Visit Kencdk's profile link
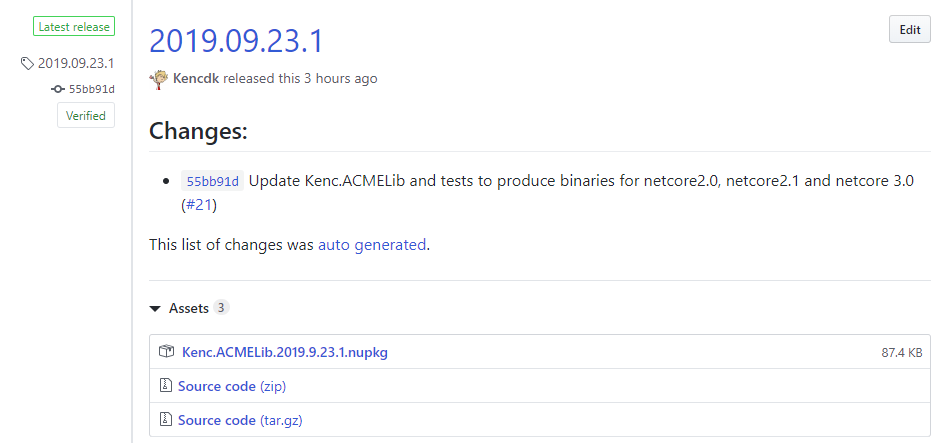 coord(197,78)
